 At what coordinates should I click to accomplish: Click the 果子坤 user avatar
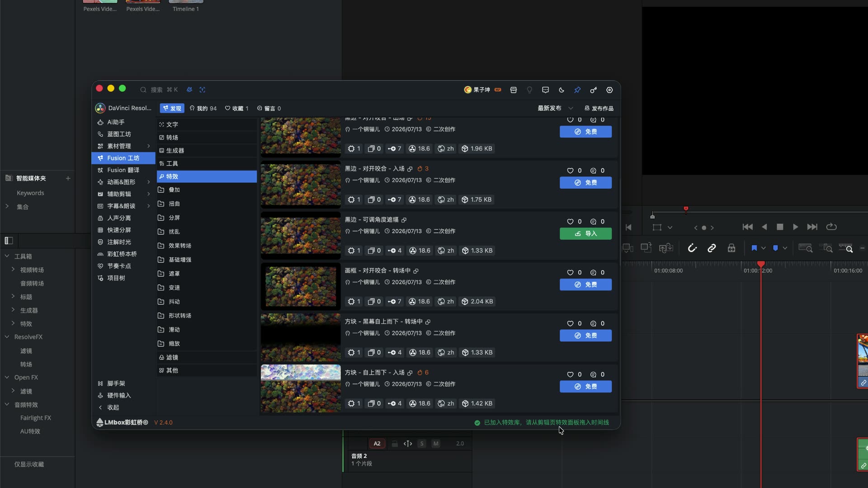[468, 90]
